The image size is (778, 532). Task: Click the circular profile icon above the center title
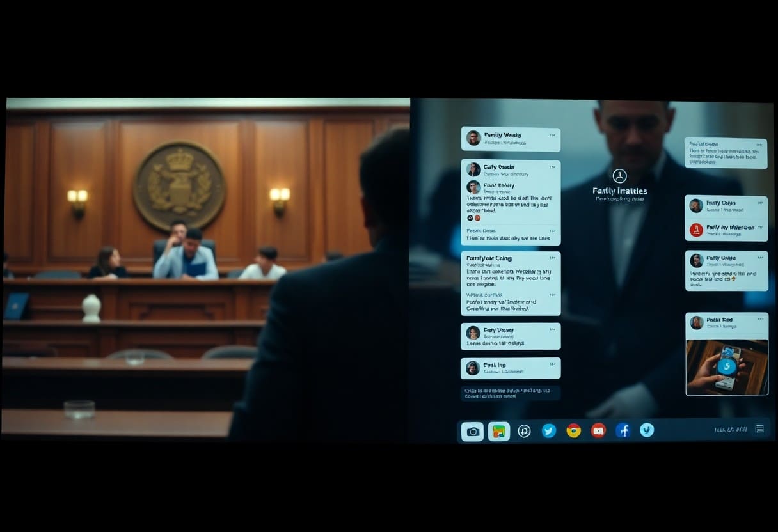(619, 176)
